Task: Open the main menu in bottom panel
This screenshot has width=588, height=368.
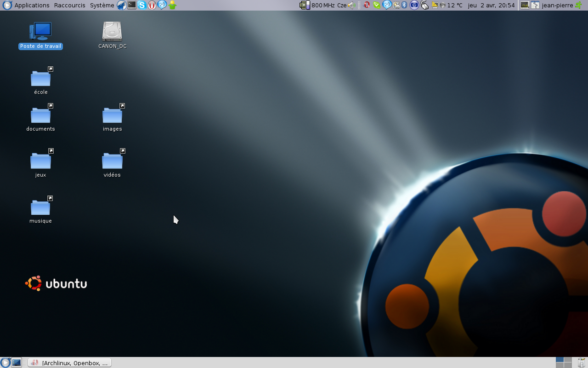Action: point(5,362)
